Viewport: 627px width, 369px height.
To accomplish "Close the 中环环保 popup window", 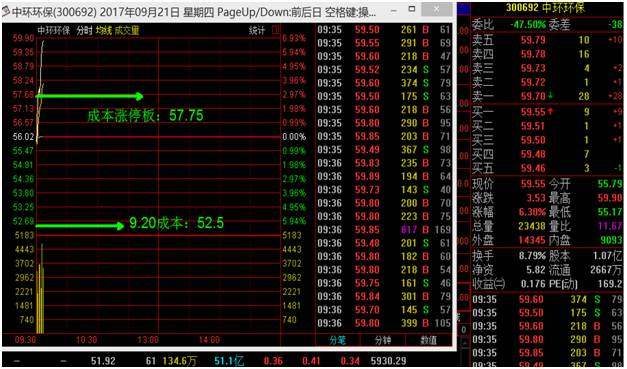I will point(436,9).
